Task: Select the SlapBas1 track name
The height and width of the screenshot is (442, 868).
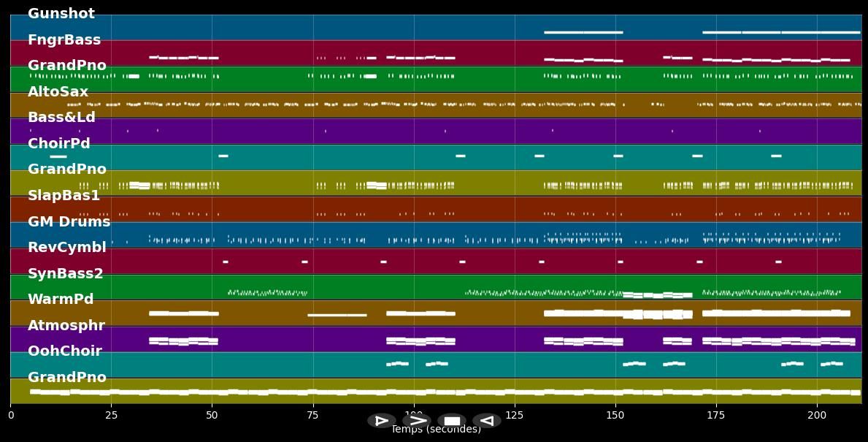Action: click(64, 196)
